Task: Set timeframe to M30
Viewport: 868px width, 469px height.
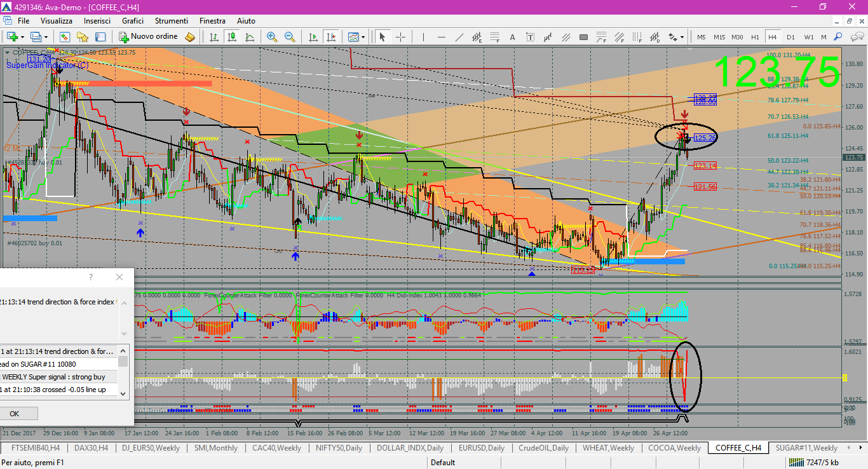Action: tap(737, 37)
